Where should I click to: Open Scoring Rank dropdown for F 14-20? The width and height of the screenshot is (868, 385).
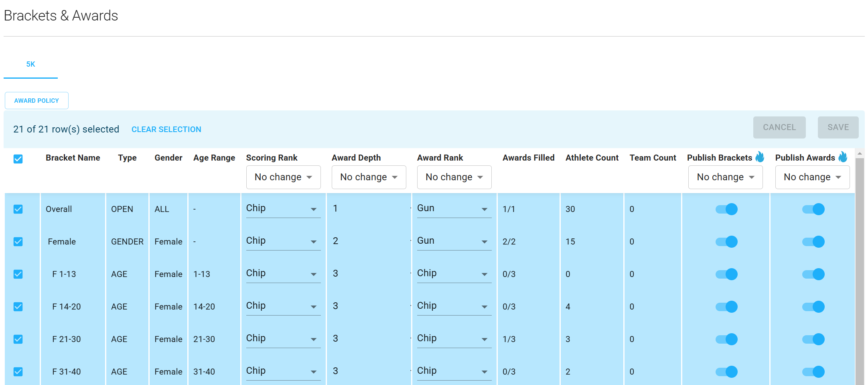tap(284, 306)
